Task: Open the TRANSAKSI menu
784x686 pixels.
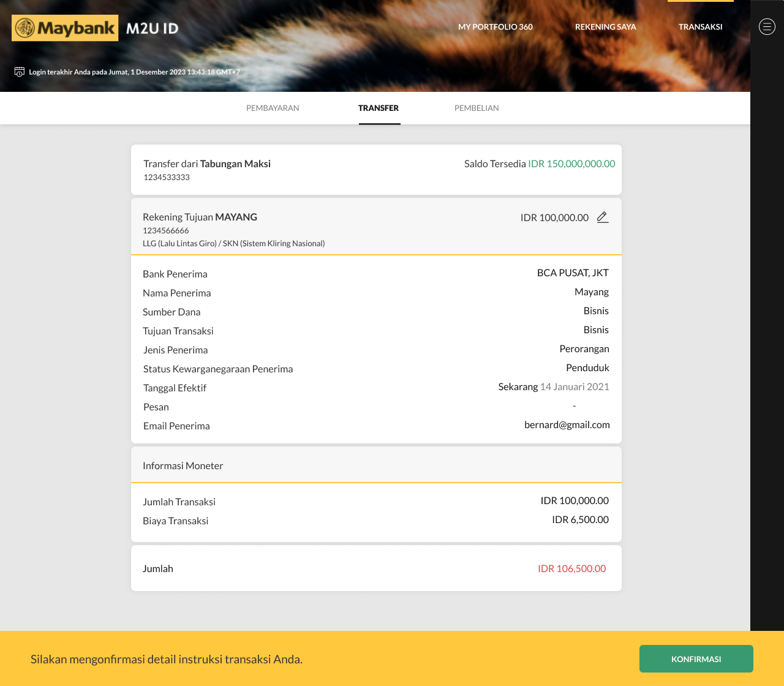Action: tap(700, 26)
